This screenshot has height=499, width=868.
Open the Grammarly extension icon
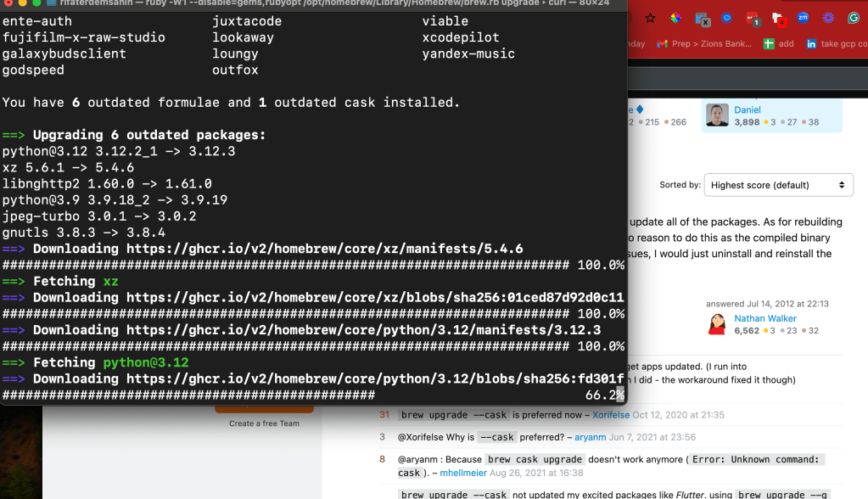(854, 18)
